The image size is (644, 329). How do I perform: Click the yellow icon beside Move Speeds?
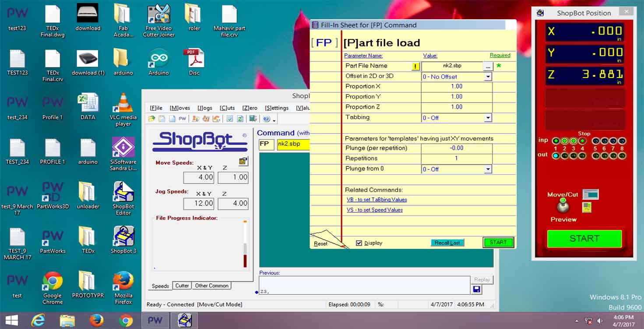(243, 162)
